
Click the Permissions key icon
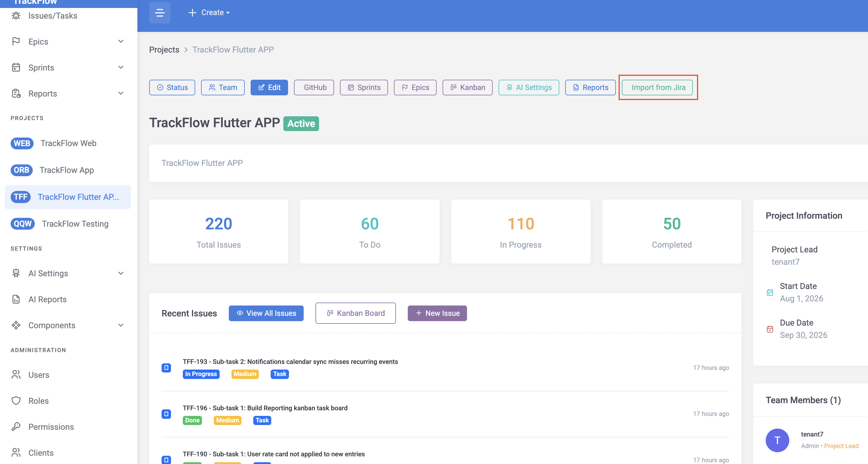click(x=16, y=427)
